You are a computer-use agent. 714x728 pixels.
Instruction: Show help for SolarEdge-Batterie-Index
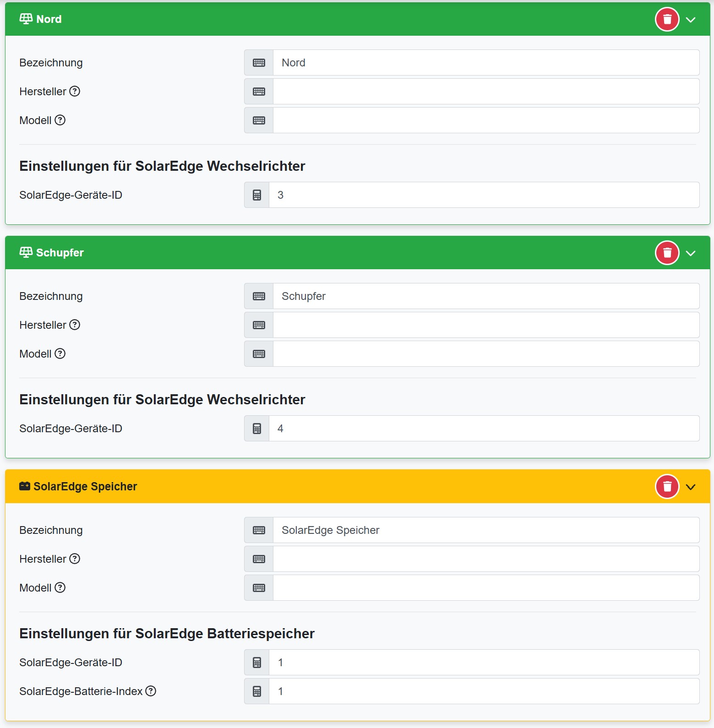[x=151, y=691]
